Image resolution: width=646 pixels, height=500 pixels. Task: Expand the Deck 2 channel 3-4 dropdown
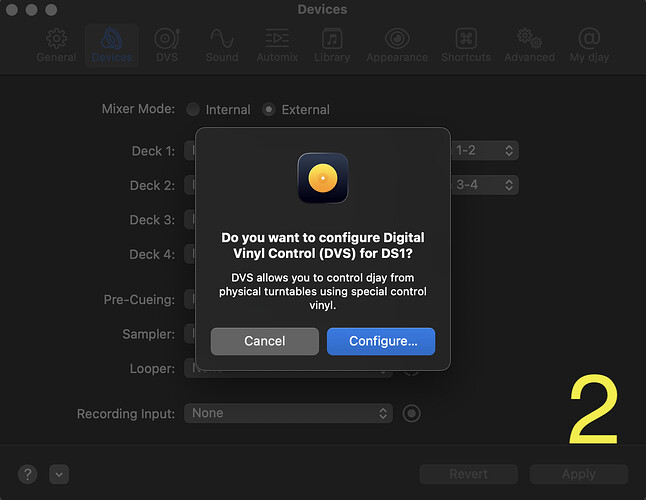coord(484,185)
